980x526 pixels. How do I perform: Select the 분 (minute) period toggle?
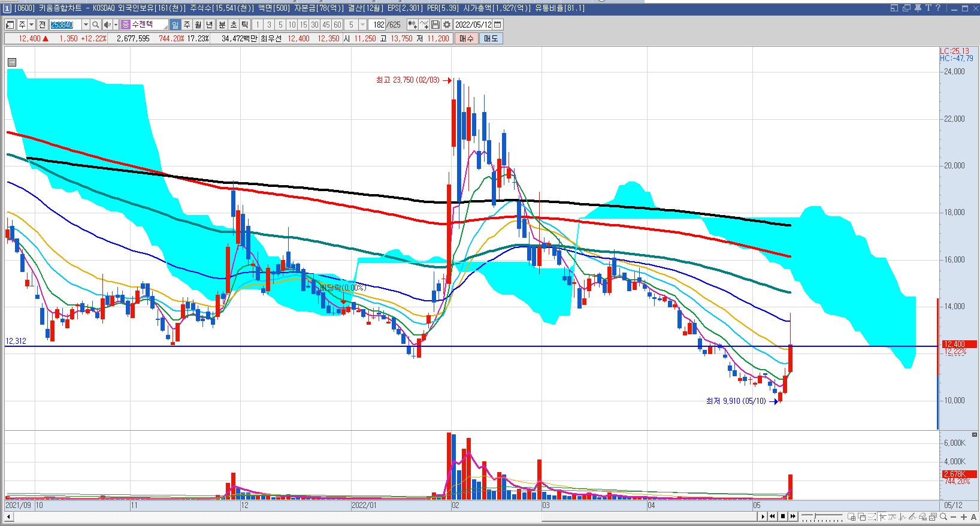[x=222, y=25]
